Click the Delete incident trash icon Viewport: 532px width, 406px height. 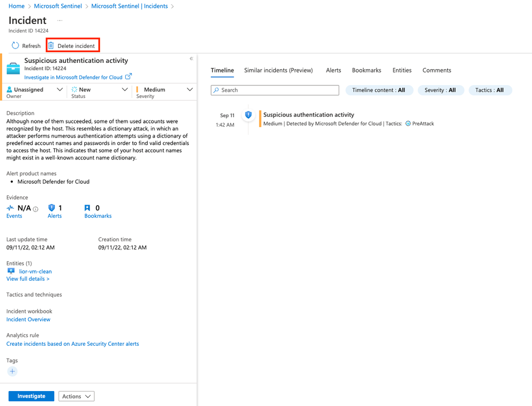pyautogui.click(x=51, y=45)
